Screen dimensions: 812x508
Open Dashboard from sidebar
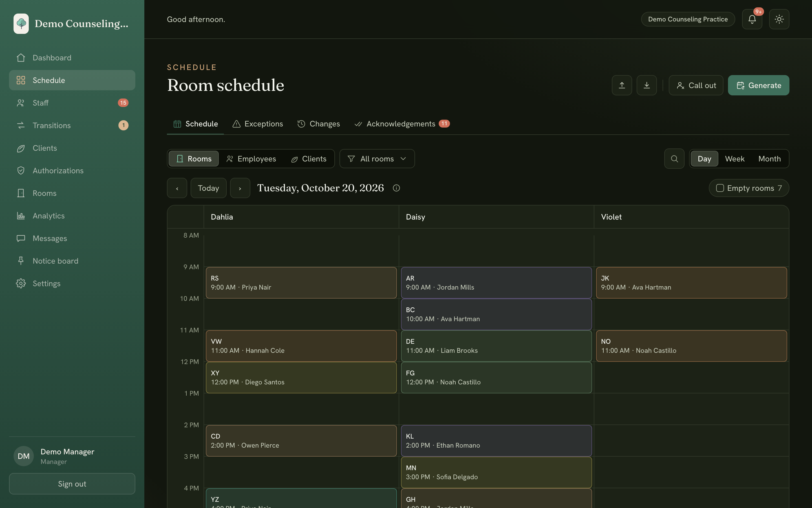pos(72,58)
